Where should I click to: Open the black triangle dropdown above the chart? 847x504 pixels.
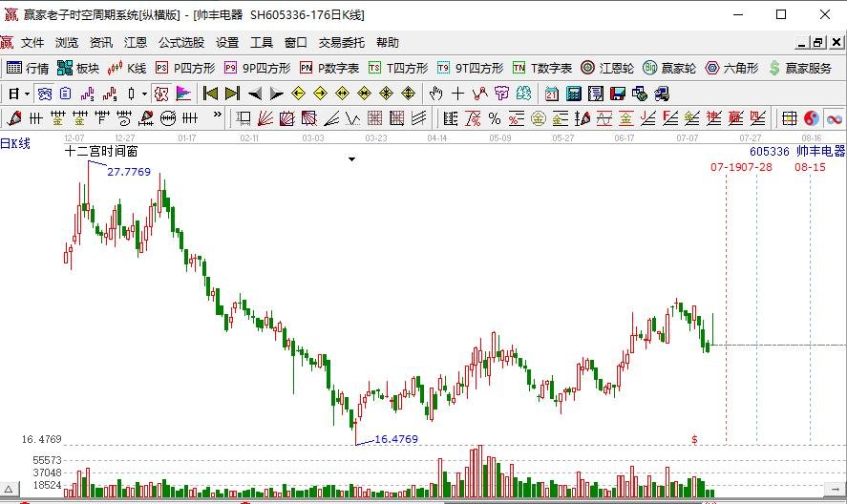[351, 159]
